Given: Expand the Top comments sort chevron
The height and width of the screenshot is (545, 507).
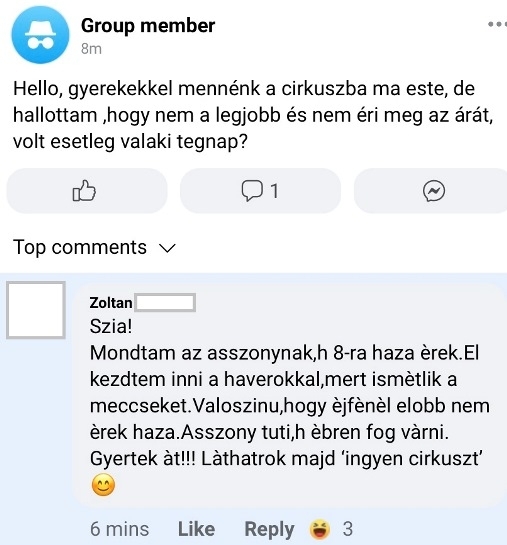Looking at the screenshot, I should point(167,248).
